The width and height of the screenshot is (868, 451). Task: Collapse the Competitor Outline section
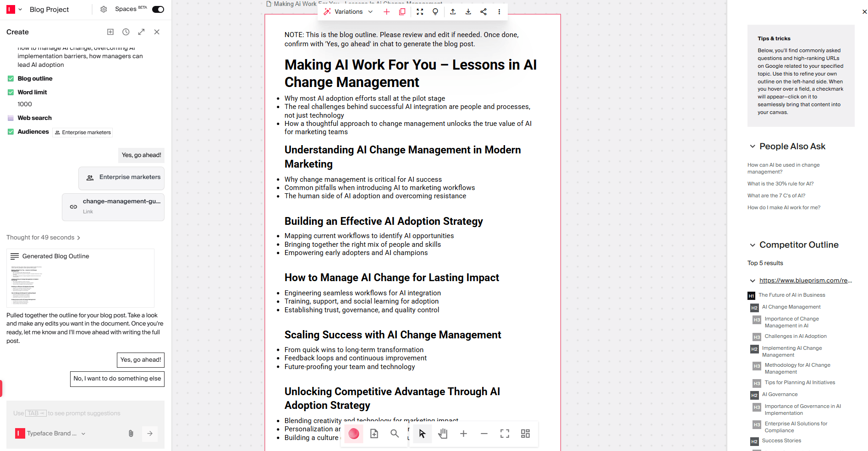[x=753, y=245]
